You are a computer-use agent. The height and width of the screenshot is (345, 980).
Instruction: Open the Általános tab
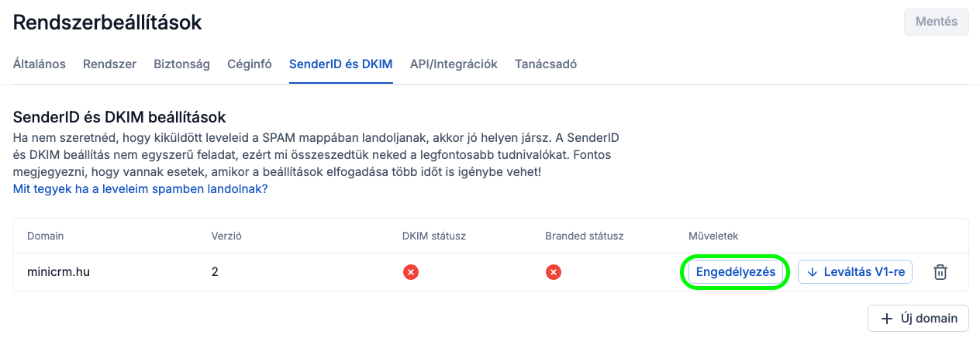click(40, 64)
